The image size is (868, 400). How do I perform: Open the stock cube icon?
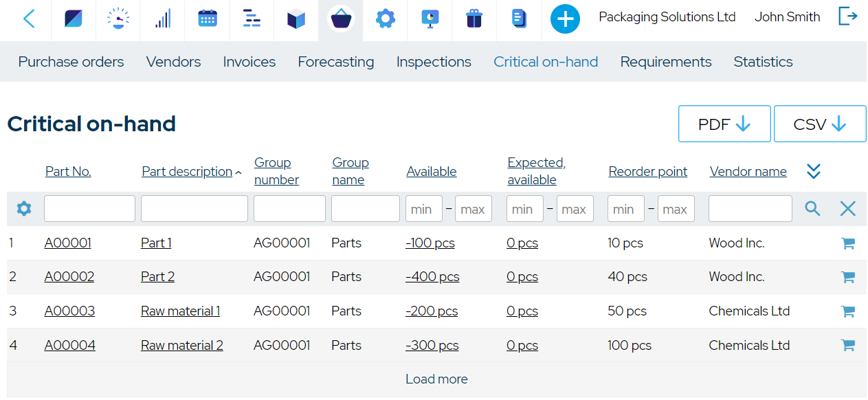296,19
